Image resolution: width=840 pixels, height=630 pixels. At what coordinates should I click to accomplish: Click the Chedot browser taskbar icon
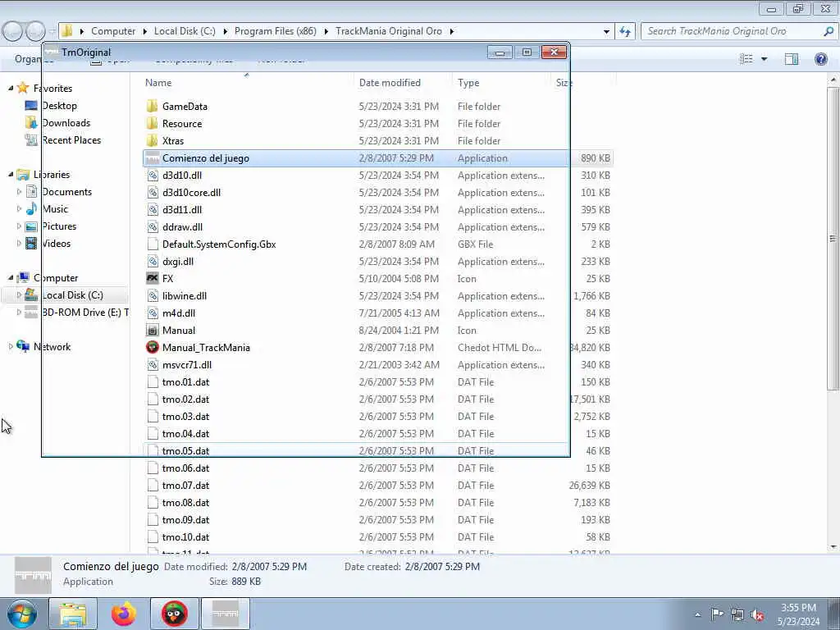click(175, 614)
